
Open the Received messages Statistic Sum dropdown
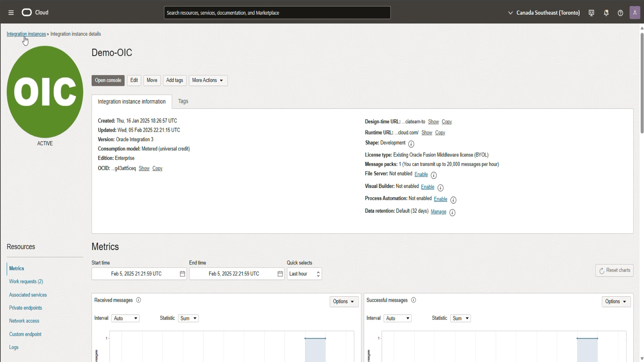[188, 318]
